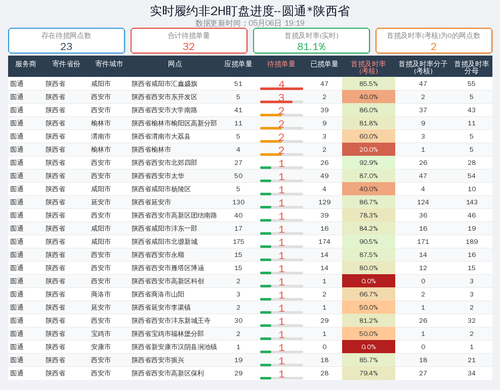Select the 陕西省渭南市大荔县 outlet name
Image resolution: width=500 pixels, height=390 pixels.
(x=161, y=136)
